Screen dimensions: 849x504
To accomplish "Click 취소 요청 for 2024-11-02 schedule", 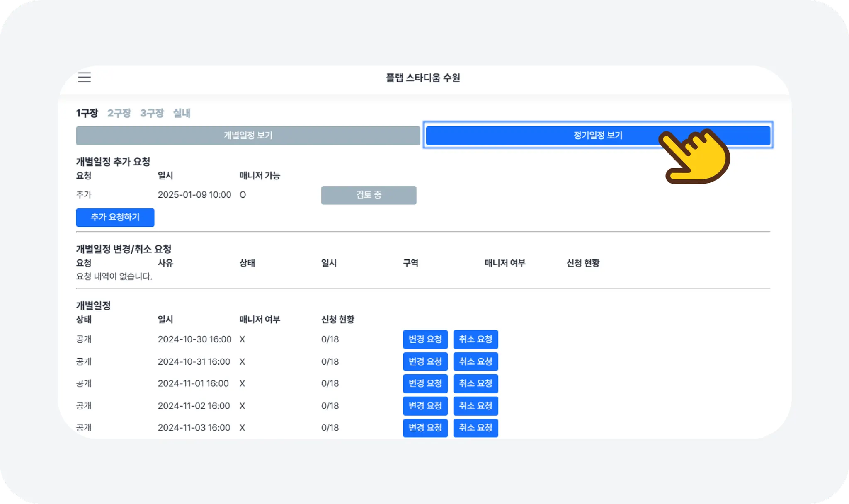I will tap(475, 406).
